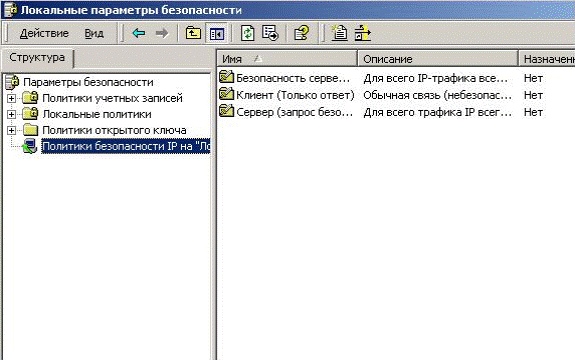
Task: Select Политики безопасности IP tree item
Action: [126, 146]
